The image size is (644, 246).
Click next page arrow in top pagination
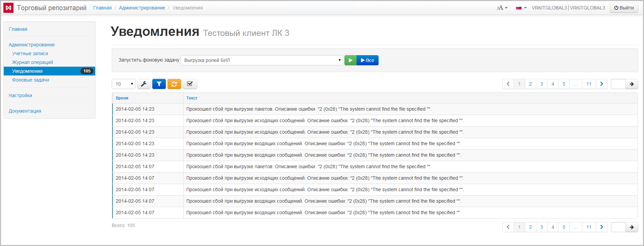pyautogui.click(x=601, y=84)
